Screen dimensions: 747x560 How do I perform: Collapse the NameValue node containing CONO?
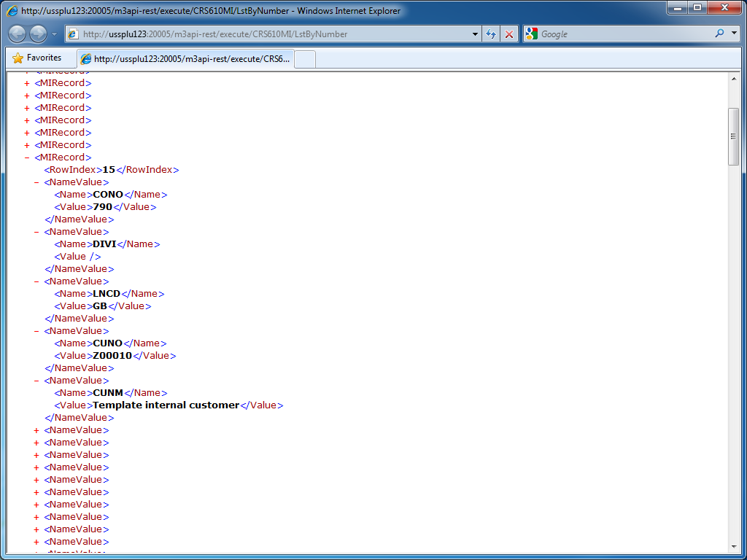point(36,182)
